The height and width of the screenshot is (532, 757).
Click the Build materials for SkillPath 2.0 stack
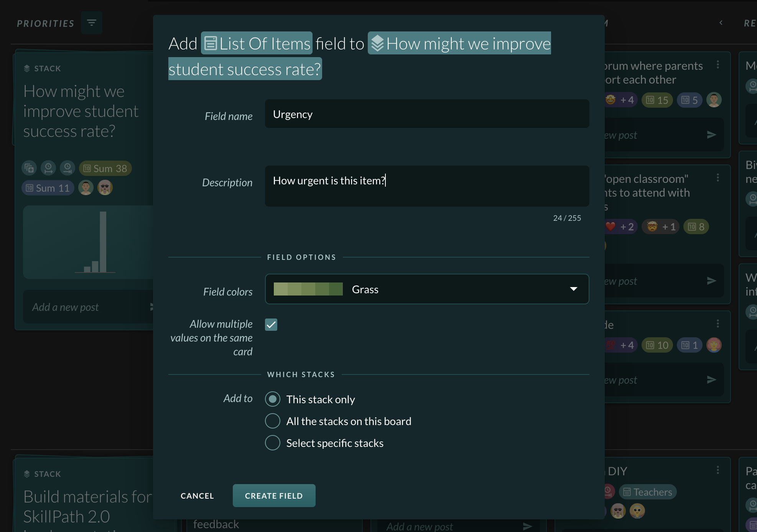coord(87,506)
